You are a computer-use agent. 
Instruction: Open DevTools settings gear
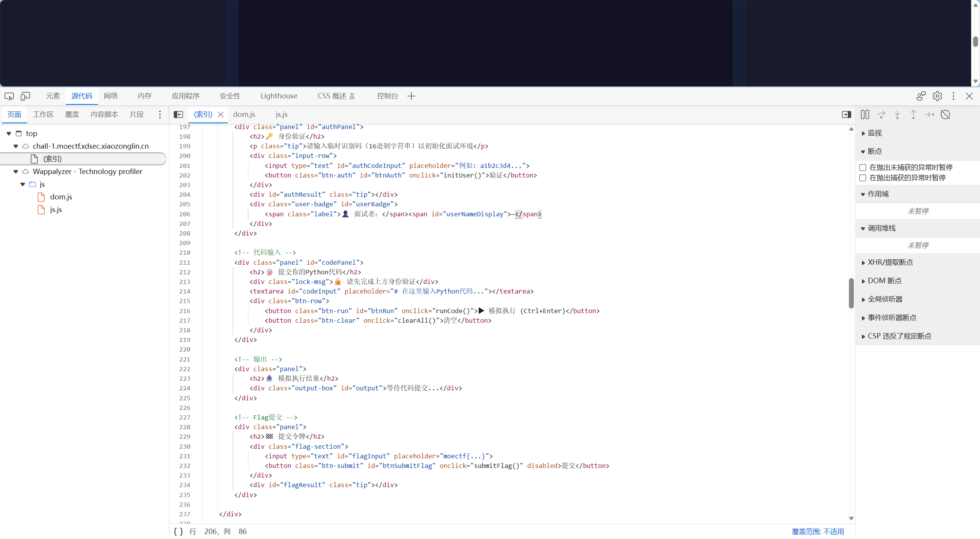point(937,96)
